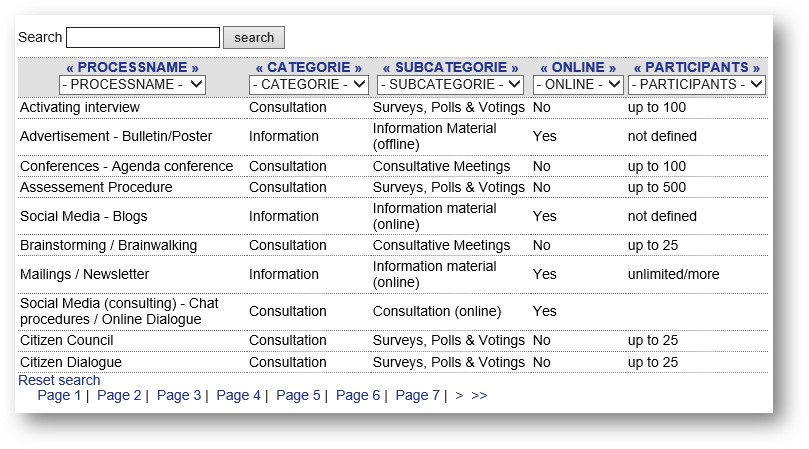The image size is (809, 449).
Task: Open the PARTICIPANTS filter dropdown
Action: point(697,85)
